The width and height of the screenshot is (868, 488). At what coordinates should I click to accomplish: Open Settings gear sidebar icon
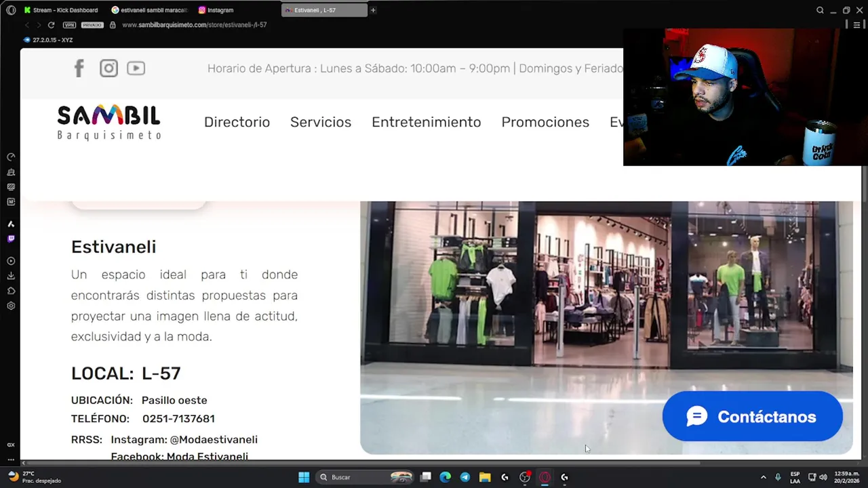tap(11, 306)
